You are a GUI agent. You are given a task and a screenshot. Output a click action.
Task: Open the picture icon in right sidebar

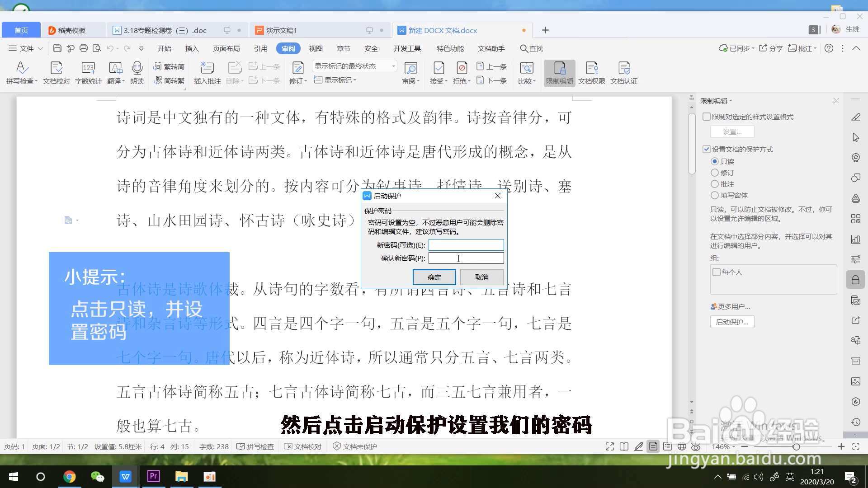855,381
